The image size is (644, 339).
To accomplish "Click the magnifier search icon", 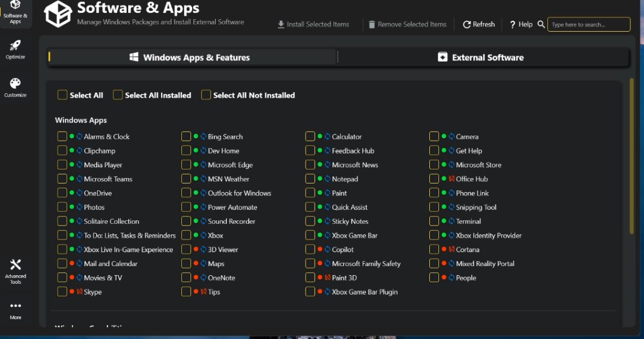I will click(x=541, y=24).
